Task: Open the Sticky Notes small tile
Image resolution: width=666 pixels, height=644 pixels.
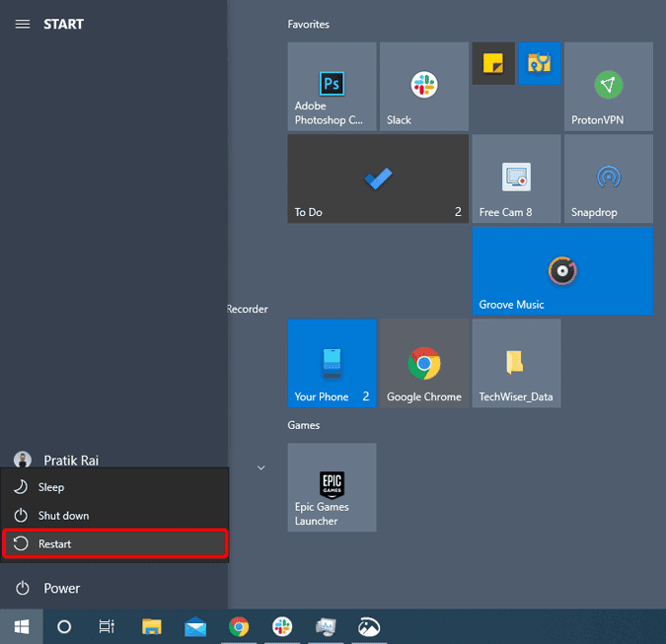Action: (x=493, y=63)
